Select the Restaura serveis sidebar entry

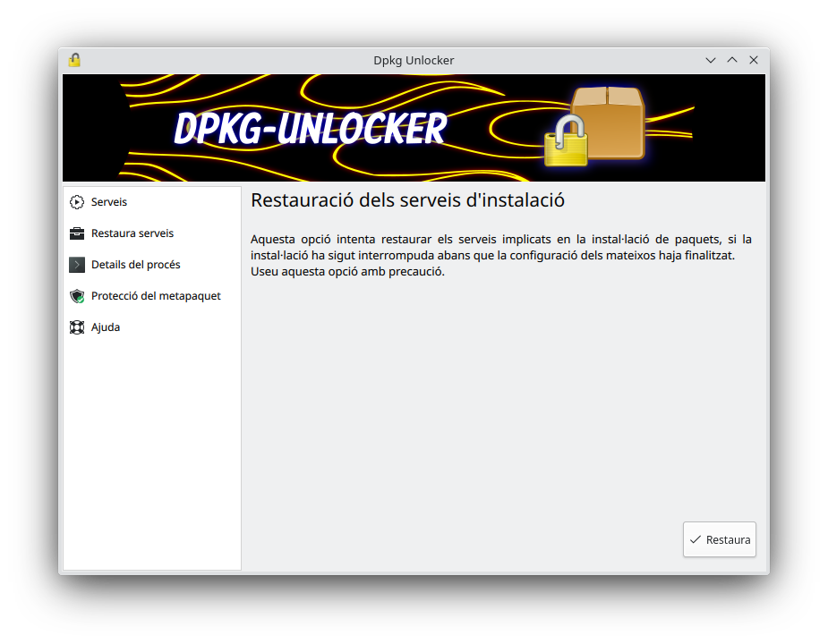[132, 233]
